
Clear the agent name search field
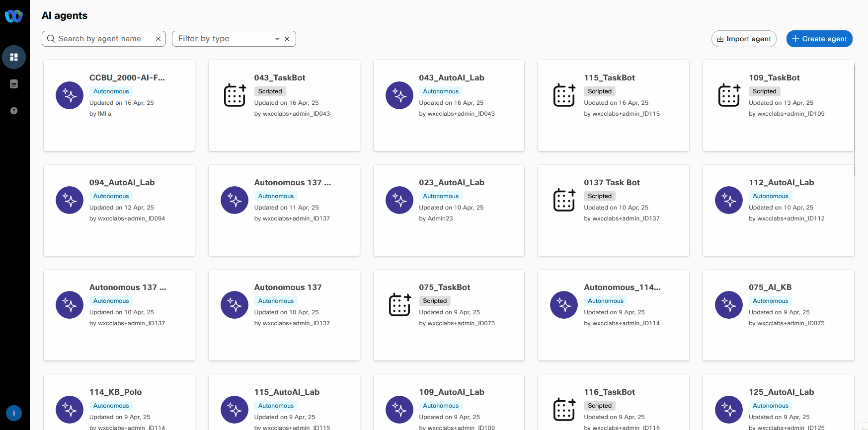pos(158,39)
